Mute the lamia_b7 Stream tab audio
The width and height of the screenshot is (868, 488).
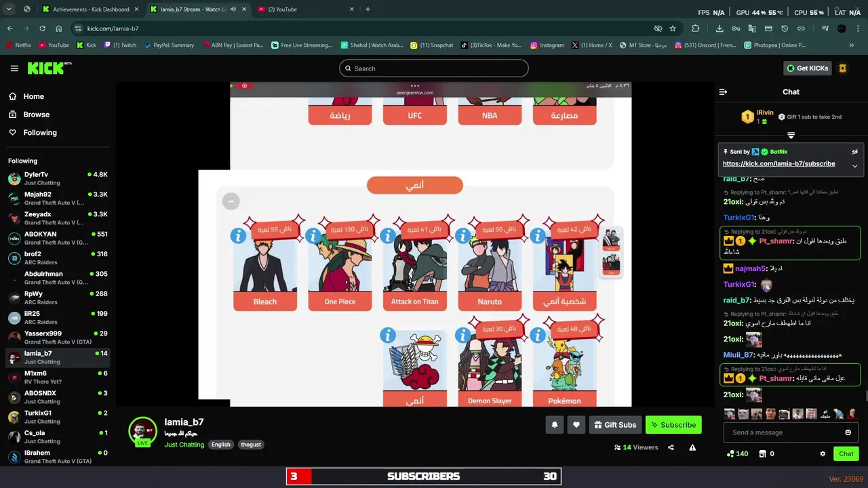click(x=233, y=9)
